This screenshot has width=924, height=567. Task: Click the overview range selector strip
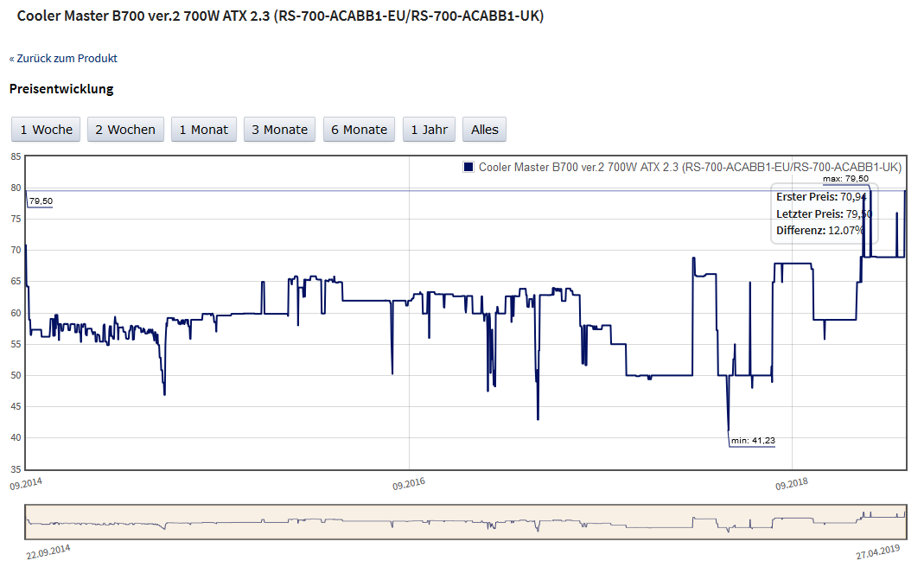click(x=466, y=521)
